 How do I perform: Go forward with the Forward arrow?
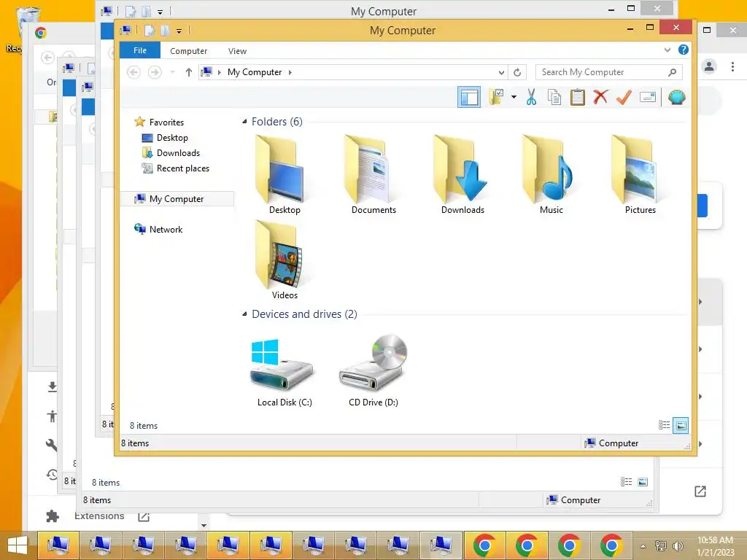coord(155,72)
